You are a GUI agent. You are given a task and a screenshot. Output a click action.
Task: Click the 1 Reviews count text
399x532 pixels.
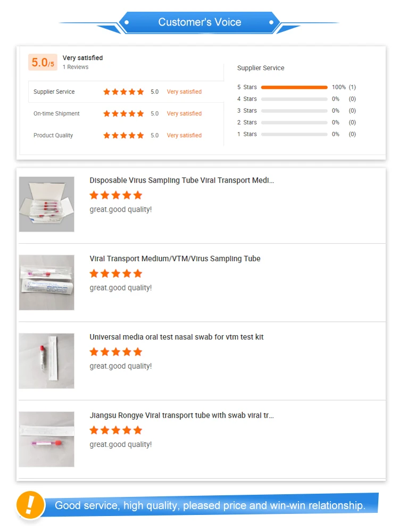(x=76, y=67)
